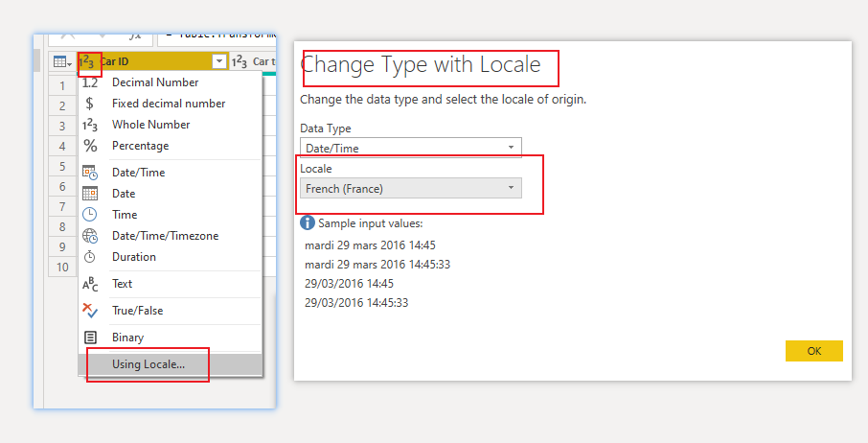Image resolution: width=868 pixels, height=443 pixels.
Task: Click the Date calendar icon
Action: 90,194
